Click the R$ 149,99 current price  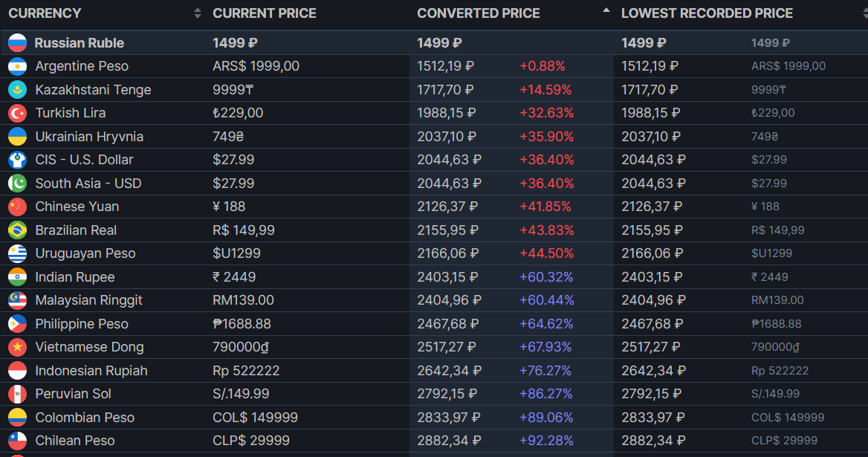tap(244, 230)
